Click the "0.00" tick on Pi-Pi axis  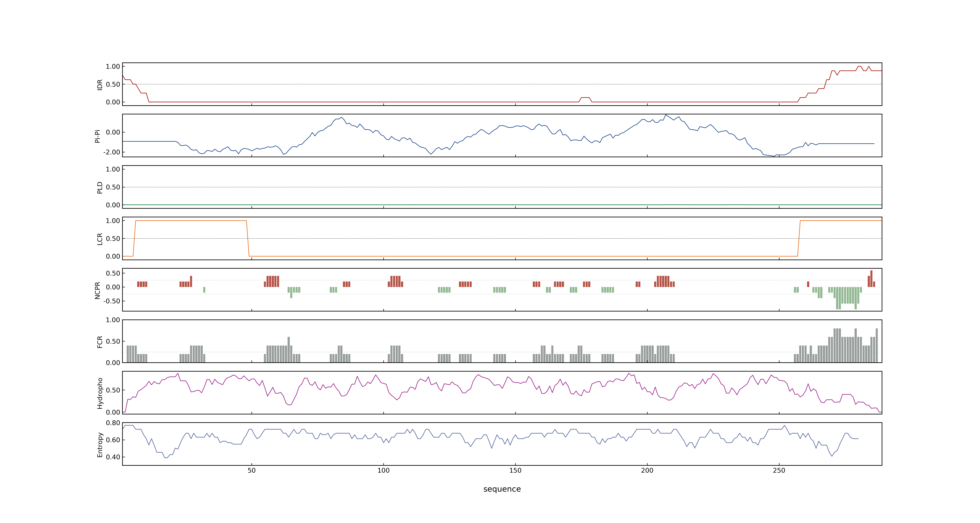coord(113,132)
